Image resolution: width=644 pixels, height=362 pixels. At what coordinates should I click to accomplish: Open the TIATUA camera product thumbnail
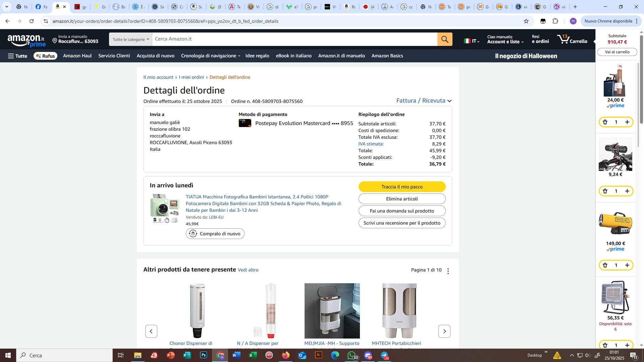point(165,208)
